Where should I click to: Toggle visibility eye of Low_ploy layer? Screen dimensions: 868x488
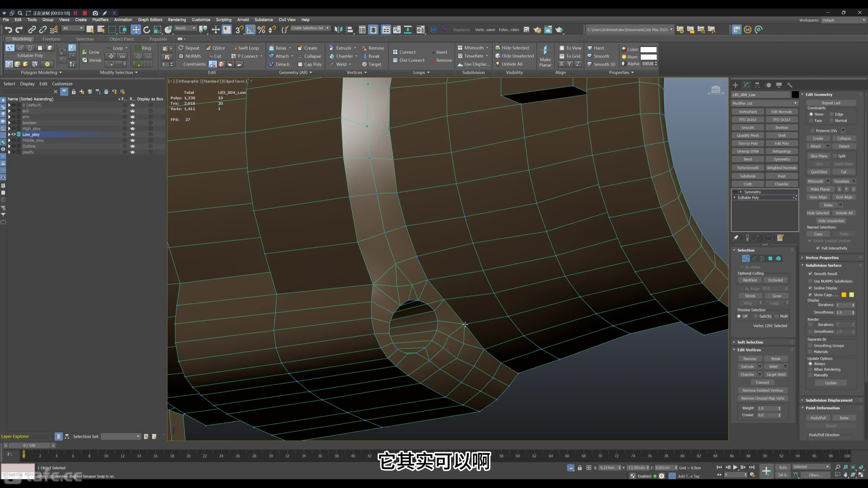[14, 135]
